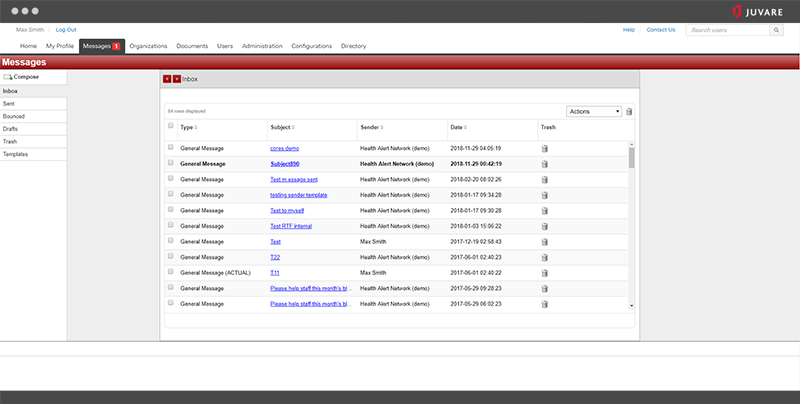Trash the T11 message

tap(544, 273)
